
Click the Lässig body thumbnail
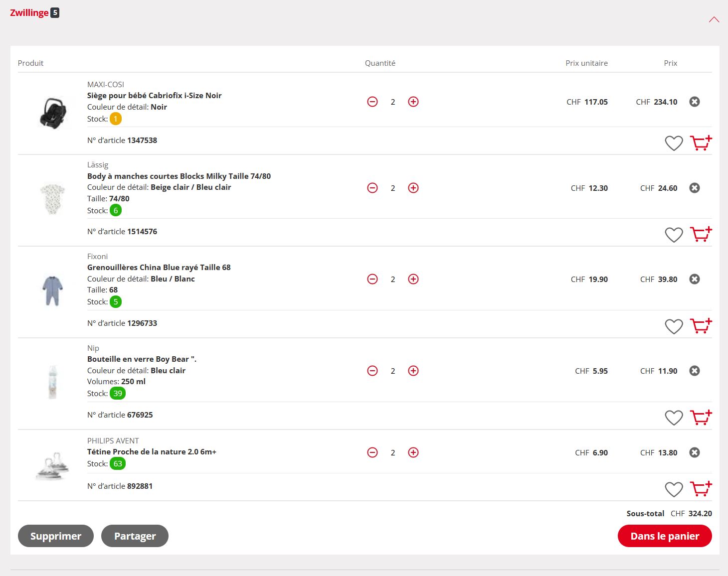(x=53, y=199)
